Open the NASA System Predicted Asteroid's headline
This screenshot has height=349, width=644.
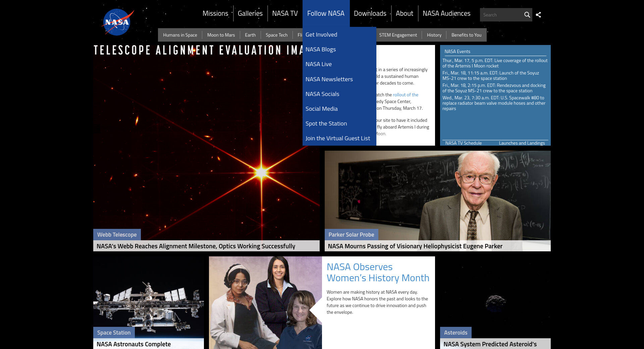point(490,344)
